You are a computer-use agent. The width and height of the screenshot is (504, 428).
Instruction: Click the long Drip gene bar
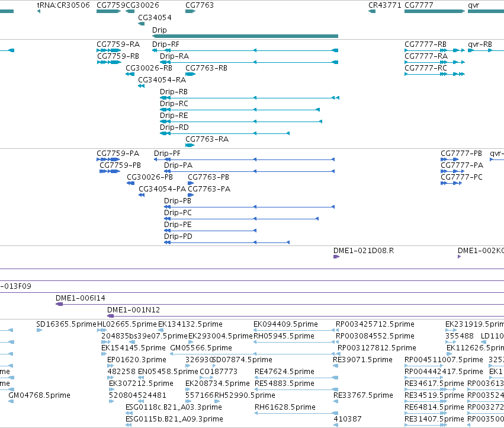coord(245,36)
